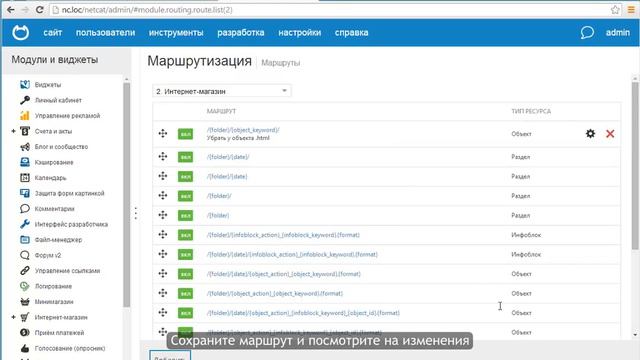Reload the page with the refresh icon

(x=40, y=9)
